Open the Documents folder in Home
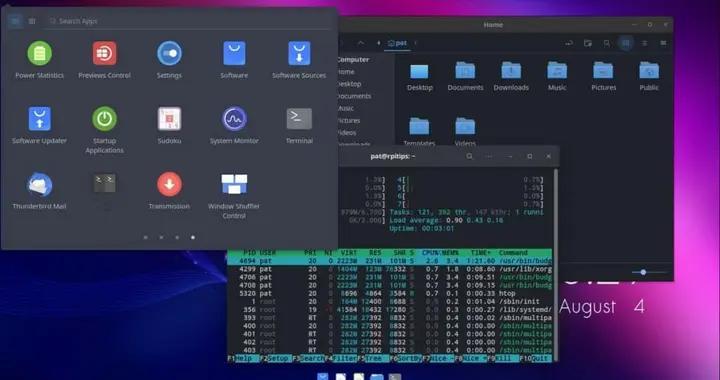The image size is (720, 380). 465,77
